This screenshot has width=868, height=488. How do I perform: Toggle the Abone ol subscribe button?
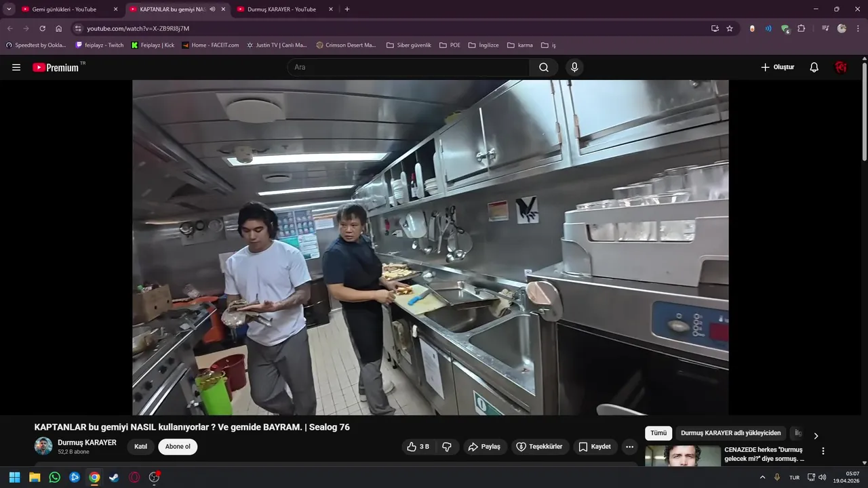pyautogui.click(x=178, y=447)
